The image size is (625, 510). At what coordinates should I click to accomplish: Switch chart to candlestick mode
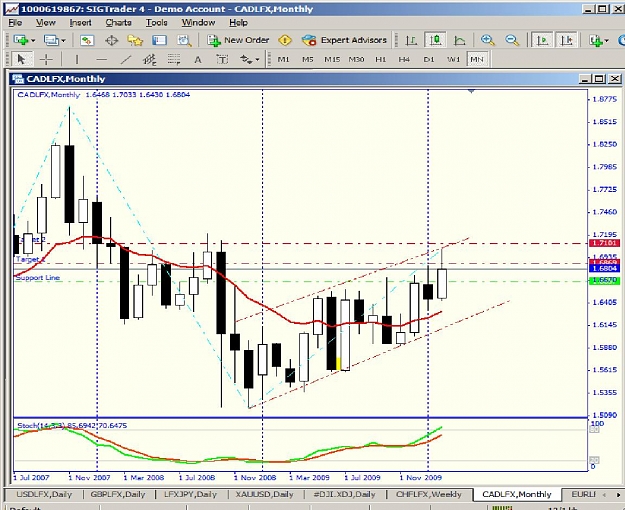click(x=435, y=40)
